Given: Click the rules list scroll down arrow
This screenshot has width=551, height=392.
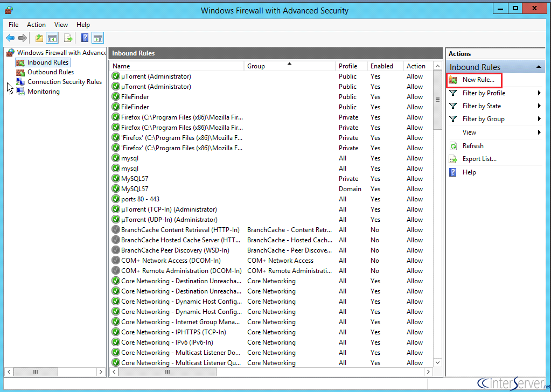Looking at the screenshot, I should point(437,362).
